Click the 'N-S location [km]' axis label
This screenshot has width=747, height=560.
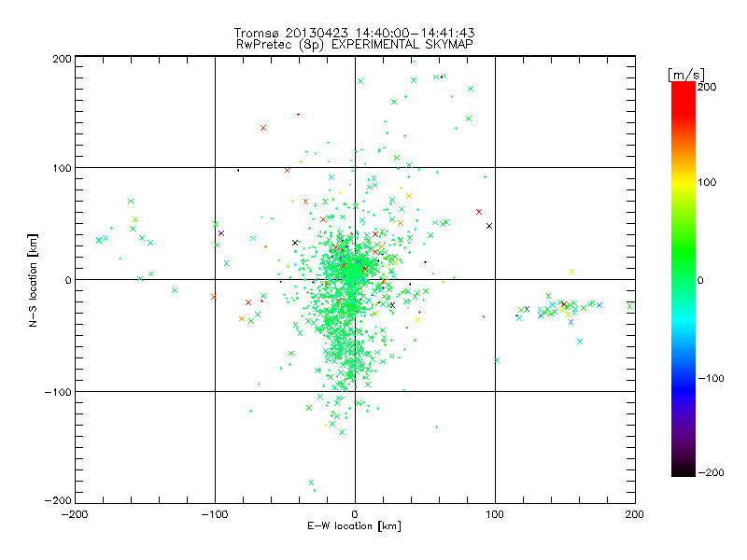(x=33, y=281)
